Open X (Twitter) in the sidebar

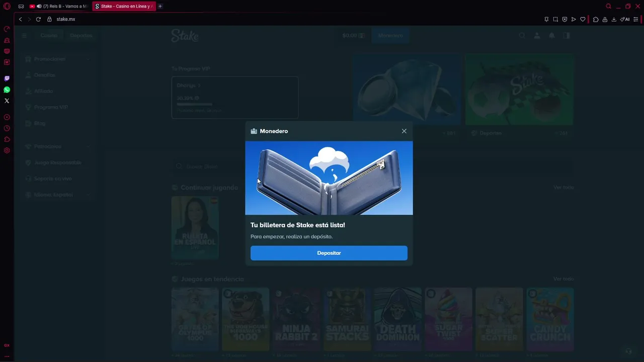tap(7, 101)
